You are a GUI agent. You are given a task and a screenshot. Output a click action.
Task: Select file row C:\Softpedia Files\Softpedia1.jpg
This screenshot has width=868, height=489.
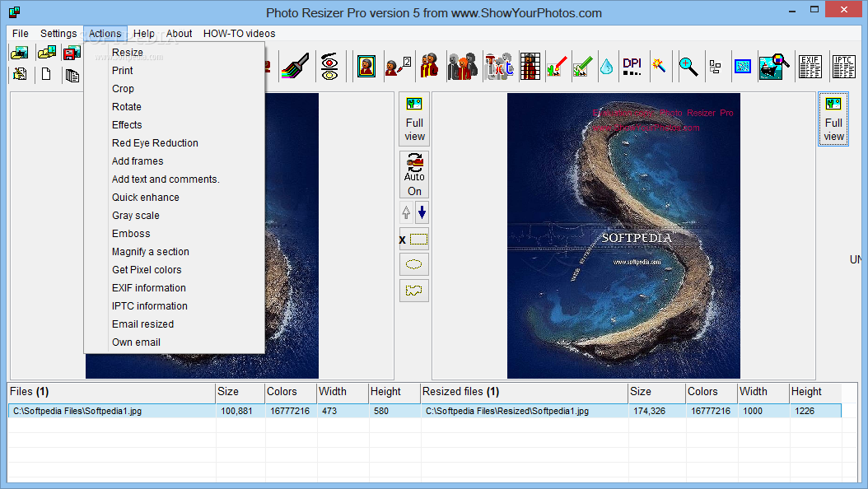(215, 411)
